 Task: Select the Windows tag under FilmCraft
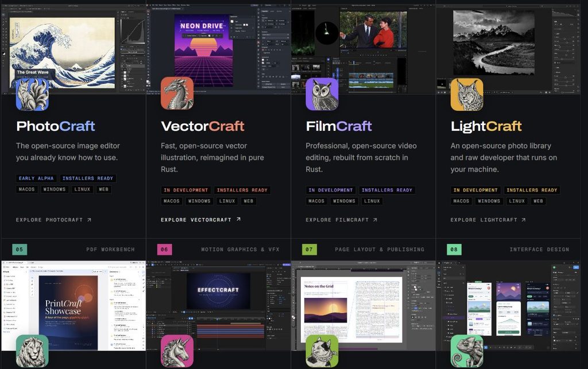[344, 201]
